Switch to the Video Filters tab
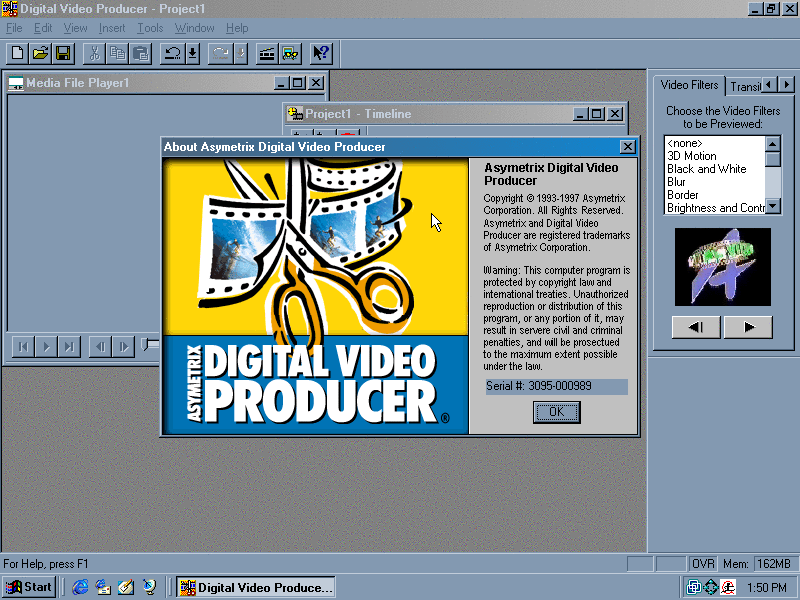Image resolution: width=800 pixels, height=600 pixels. point(689,85)
